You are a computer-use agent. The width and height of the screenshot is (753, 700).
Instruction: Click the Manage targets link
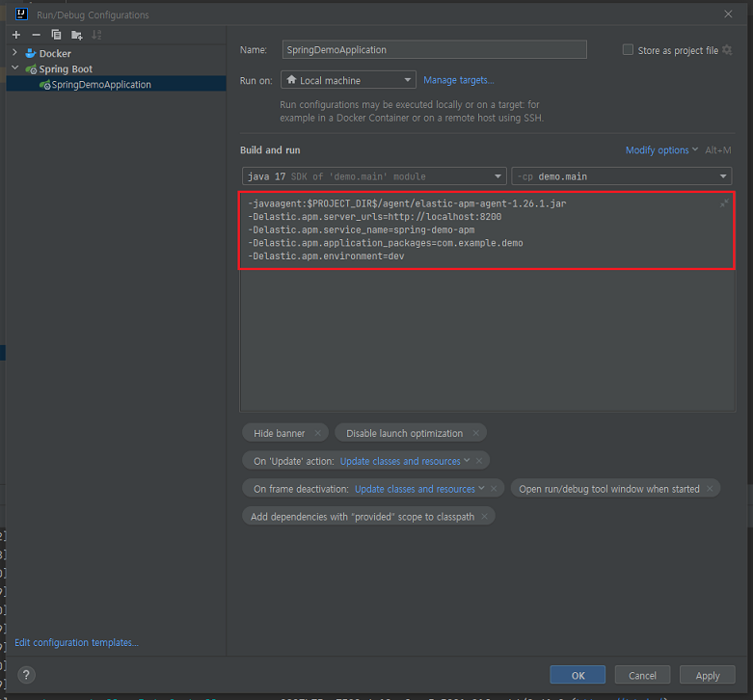tap(458, 80)
